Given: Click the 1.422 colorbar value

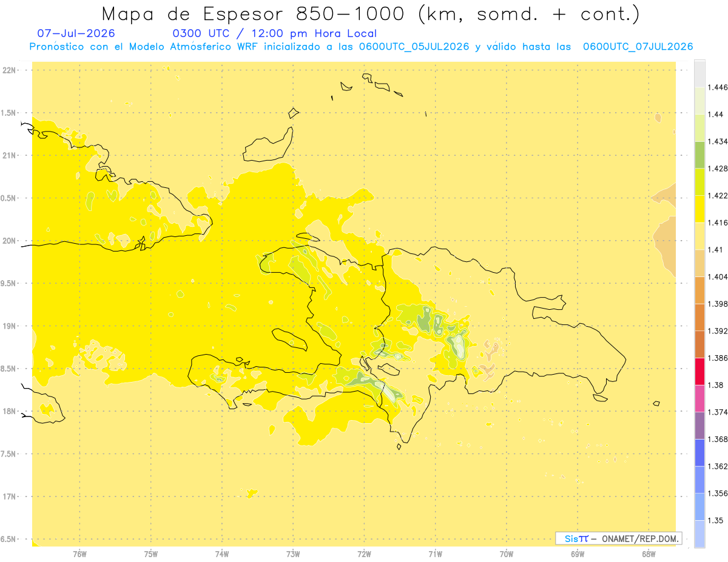Looking at the screenshot, I should (x=718, y=196).
